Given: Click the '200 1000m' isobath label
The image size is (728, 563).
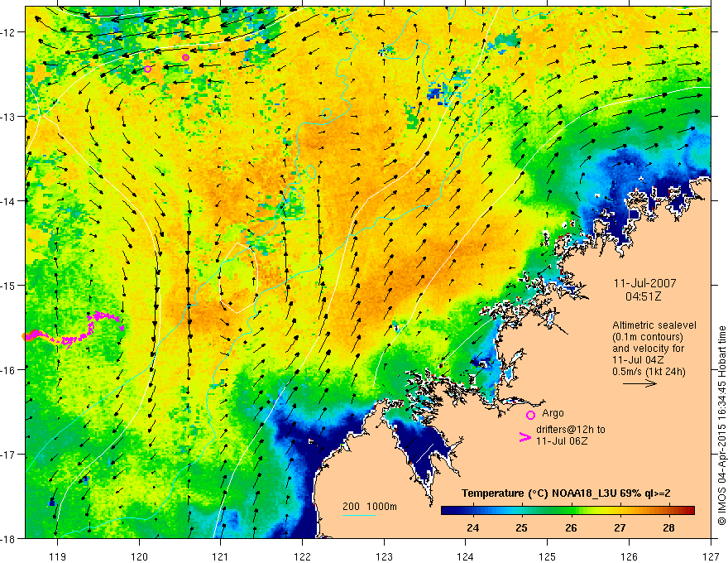Looking at the screenshot, I should tap(370, 507).
